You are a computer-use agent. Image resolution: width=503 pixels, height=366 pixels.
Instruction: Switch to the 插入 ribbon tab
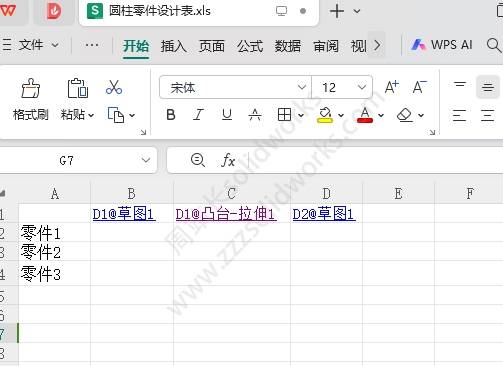pyautogui.click(x=173, y=46)
